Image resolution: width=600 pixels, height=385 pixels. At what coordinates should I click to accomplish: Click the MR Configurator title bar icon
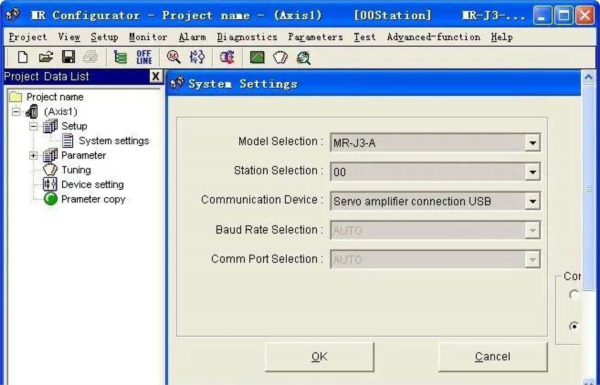click(13, 15)
